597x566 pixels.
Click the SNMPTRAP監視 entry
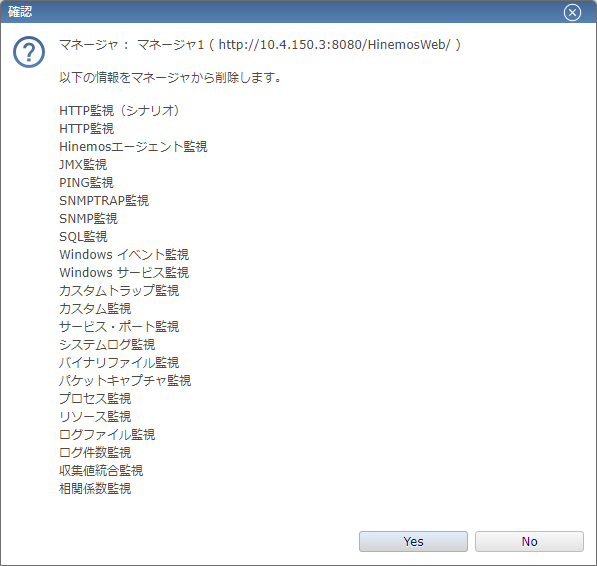tap(104, 201)
